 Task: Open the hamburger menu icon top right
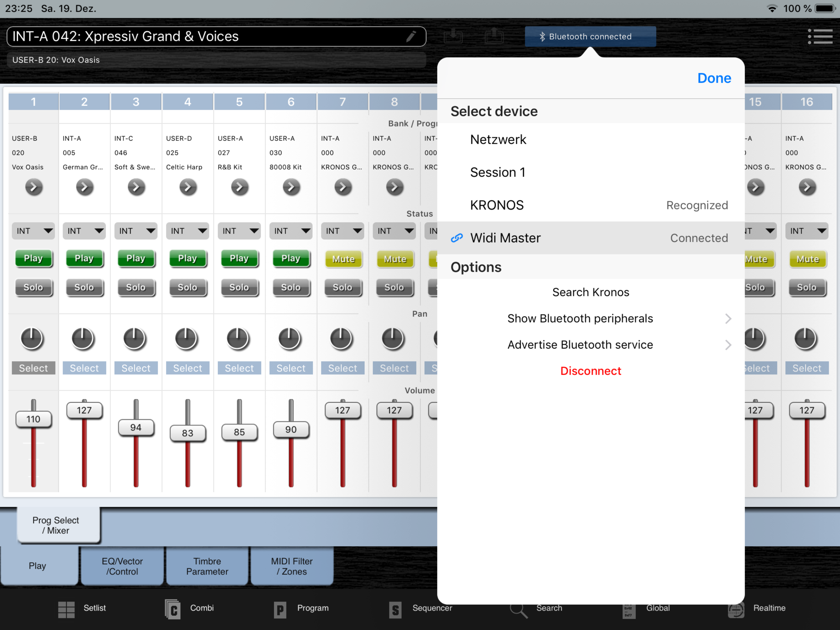pyautogui.click(x=820, y=37)
